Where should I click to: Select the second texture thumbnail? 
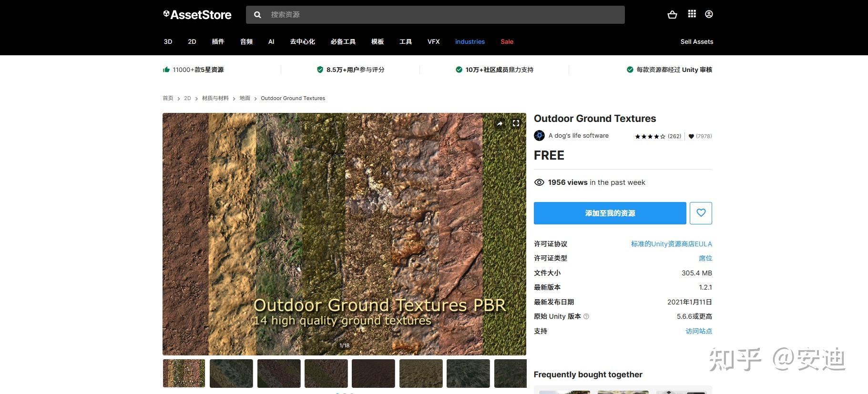click(231, 373)
